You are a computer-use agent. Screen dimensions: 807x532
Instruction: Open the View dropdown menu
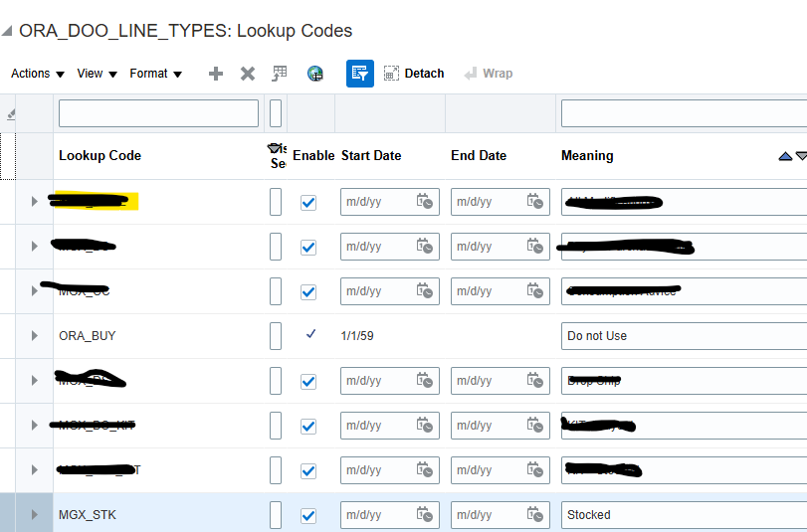coord(98,74)
